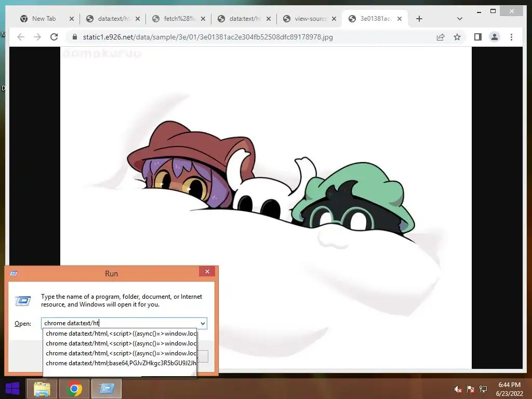Open the Windows Start menu

click(x=12, y=389)
